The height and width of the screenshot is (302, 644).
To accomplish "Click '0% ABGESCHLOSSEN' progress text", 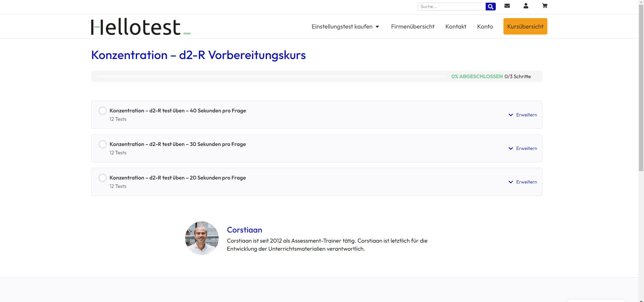I will [x=477, y=77].
